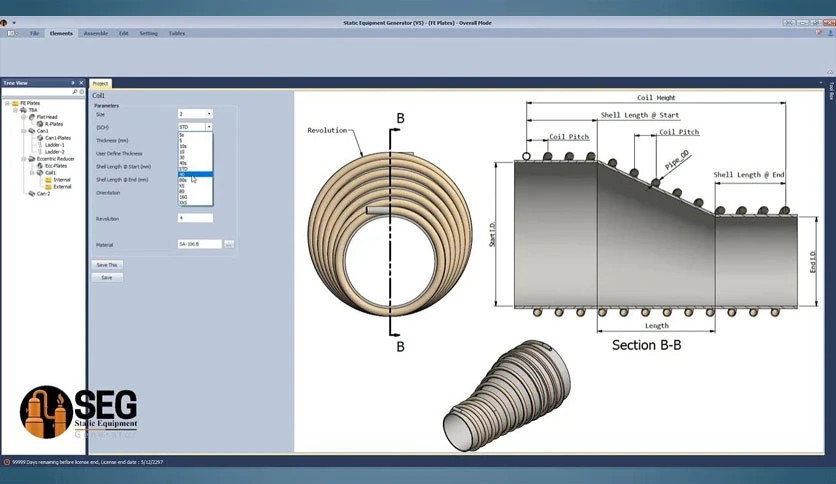Open the File menu tab
The image size is (836, 484).
tap(35, 33)
